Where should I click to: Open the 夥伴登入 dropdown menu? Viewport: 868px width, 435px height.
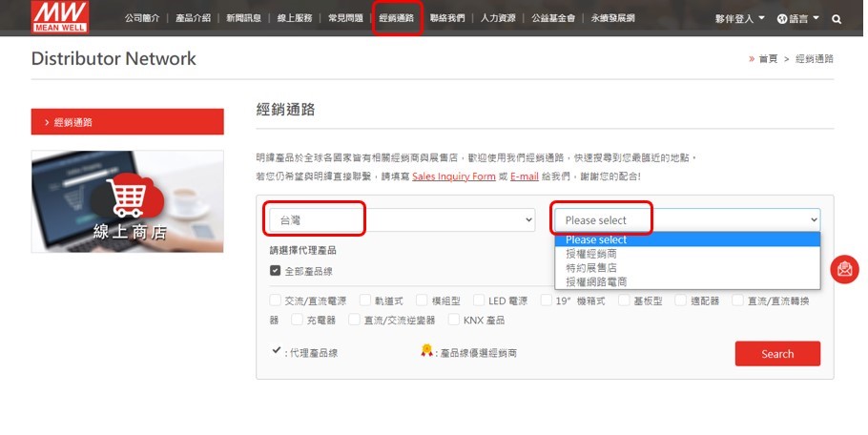[x=739, y=19]
